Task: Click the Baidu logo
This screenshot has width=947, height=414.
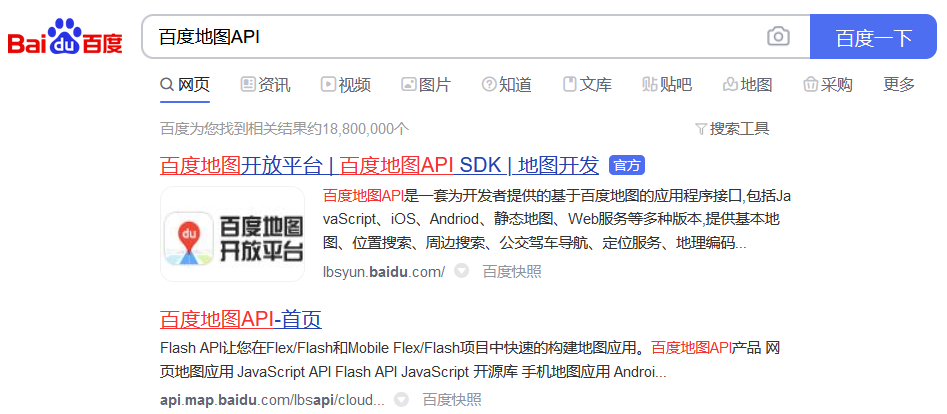Action: click(x=65, y=37)
